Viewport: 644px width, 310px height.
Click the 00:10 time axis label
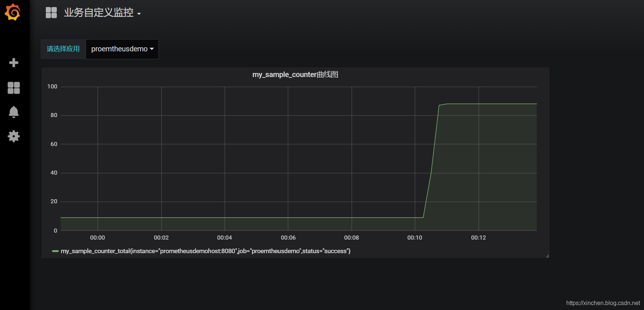point(415,238)
